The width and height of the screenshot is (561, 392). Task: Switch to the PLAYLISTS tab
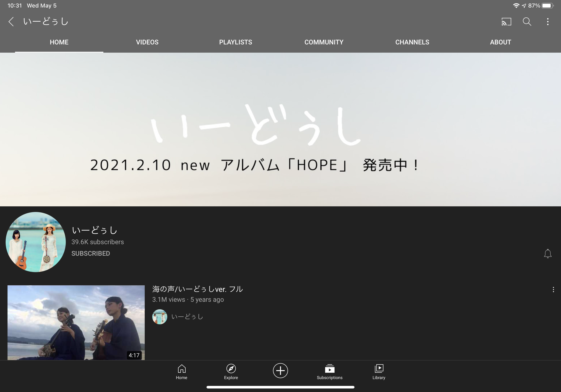pos(236,42)
